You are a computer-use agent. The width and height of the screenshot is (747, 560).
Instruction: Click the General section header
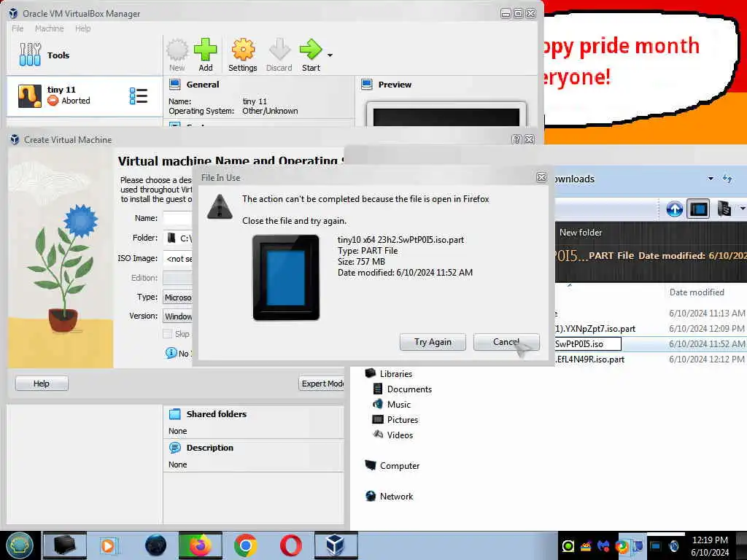203,85
